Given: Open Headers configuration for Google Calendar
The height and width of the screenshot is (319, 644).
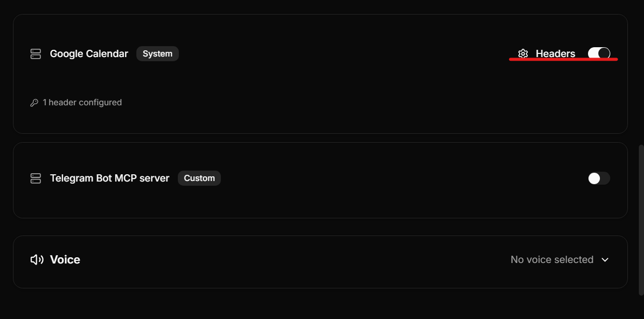Looking at the screenshot, I should (x=555, y=53).
